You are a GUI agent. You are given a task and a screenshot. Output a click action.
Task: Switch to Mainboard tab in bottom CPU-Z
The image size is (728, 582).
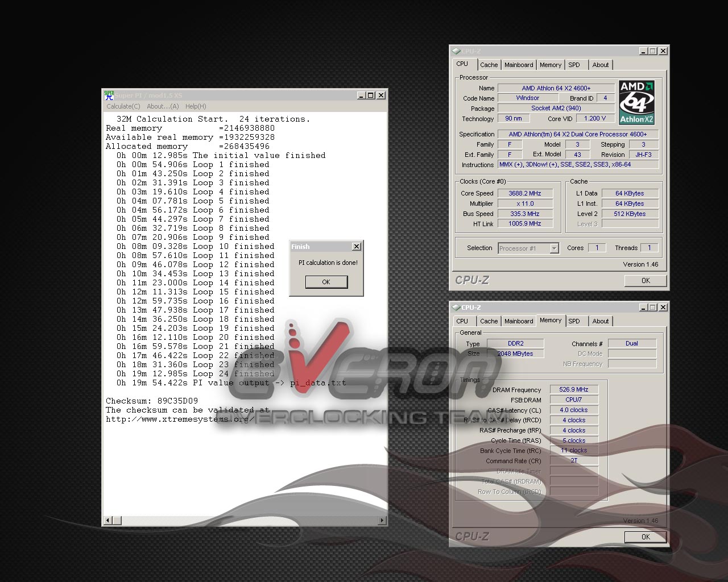[519, 321]
